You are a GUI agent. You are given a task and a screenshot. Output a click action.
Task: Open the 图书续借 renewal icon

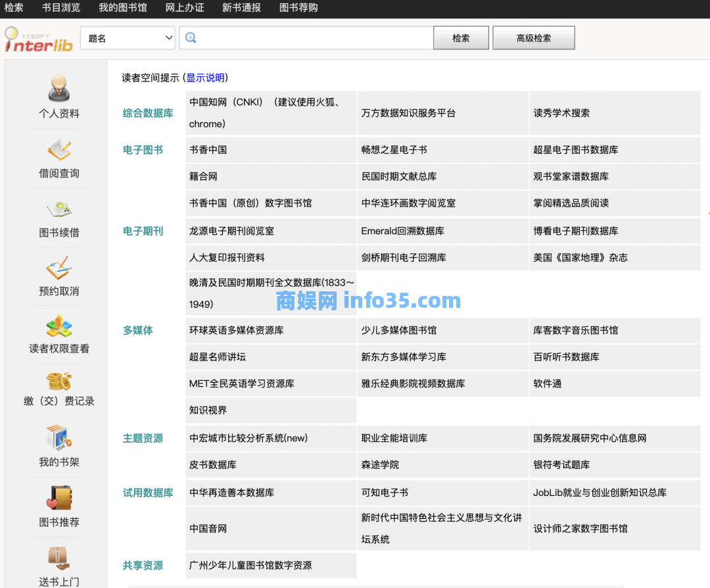coord(59,209)
